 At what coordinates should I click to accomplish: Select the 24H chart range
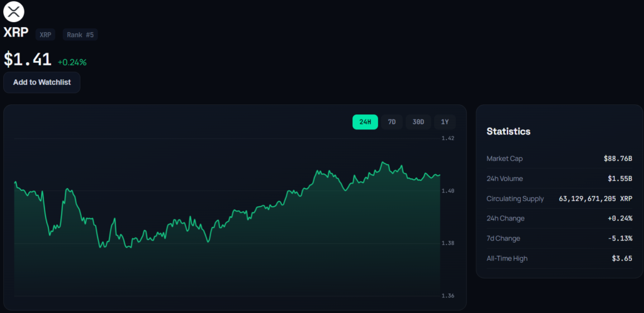[365, 122]
